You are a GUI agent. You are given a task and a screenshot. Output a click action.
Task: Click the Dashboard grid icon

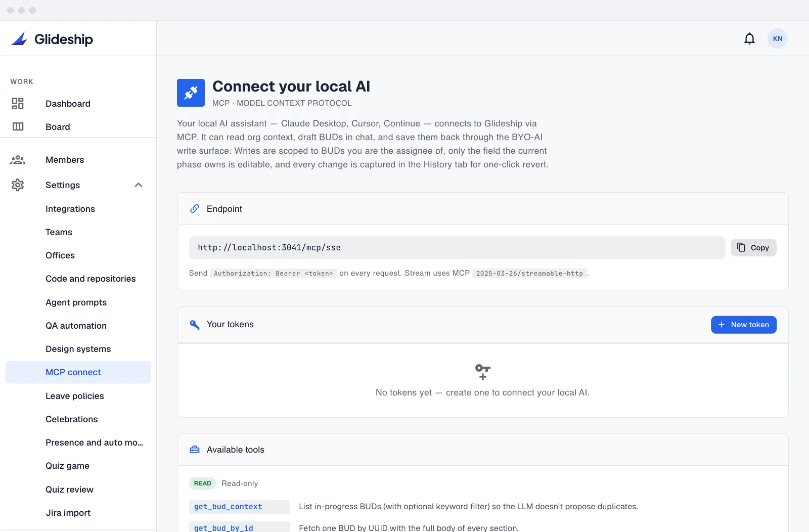pos(18,104)
